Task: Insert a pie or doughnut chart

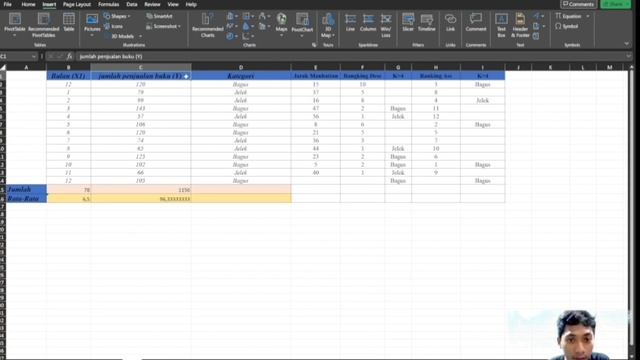Action: click(x=231, y=36)
